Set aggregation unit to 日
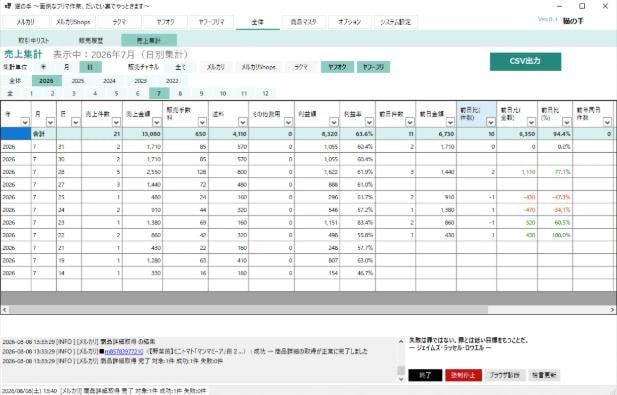Viewport: 617px width, 395px height. (90, 67)
